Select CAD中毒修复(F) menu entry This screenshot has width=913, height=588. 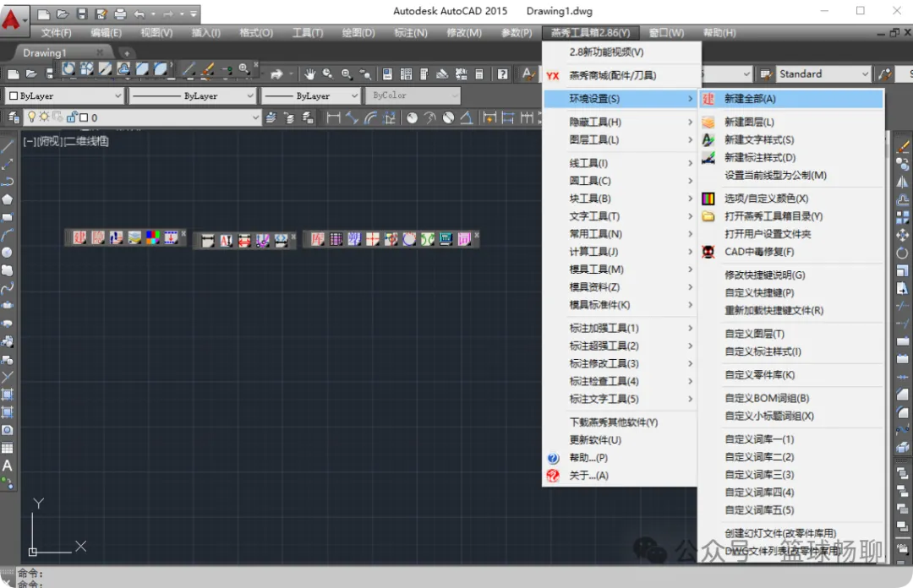pos(791,252)
